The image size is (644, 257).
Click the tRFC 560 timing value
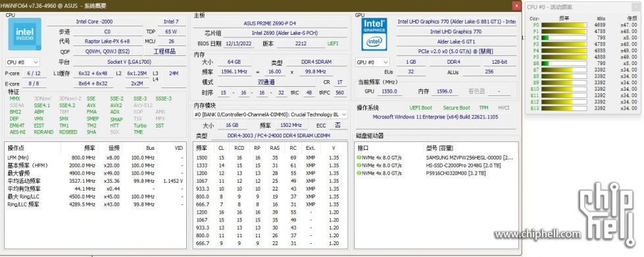pyautogui.click(x=339, y=93)
